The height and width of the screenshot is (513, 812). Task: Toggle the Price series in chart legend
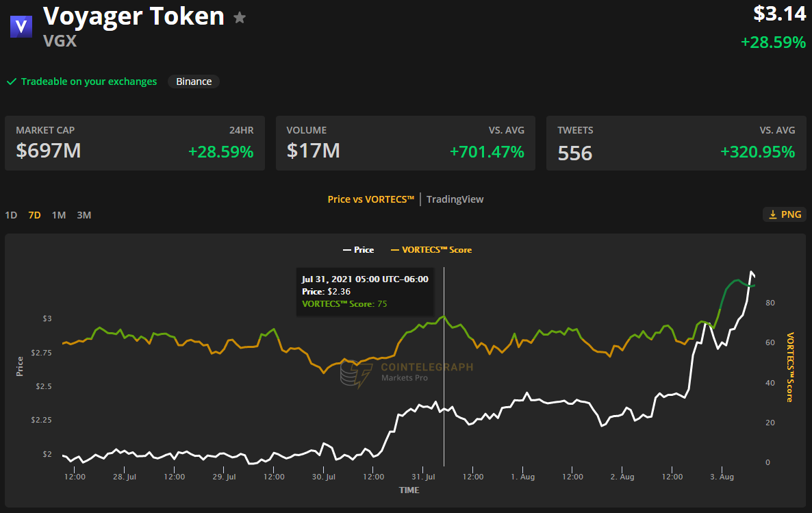(358, 250)
